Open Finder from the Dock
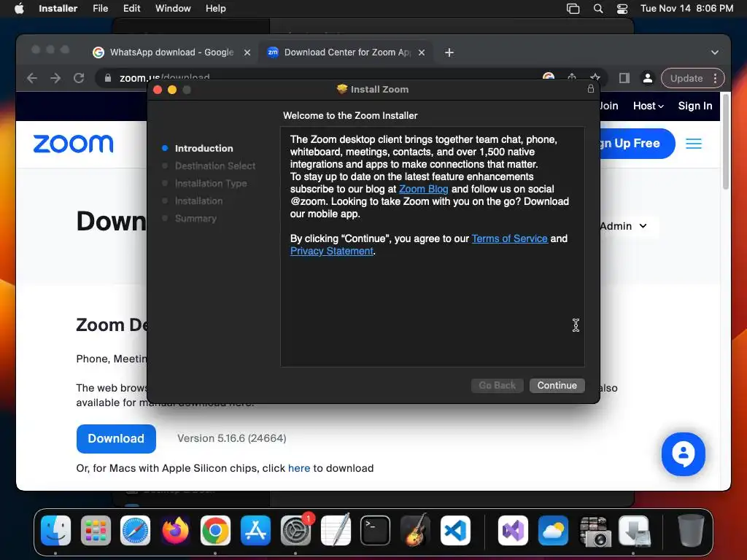The image size is (747, 560). (55, 530)
